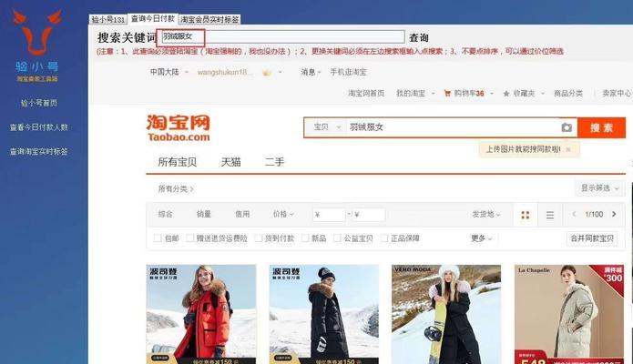Viewport: 633px width, 364px height.
Task: Go to previous results page arrow
Action: (x=574, y=214)
